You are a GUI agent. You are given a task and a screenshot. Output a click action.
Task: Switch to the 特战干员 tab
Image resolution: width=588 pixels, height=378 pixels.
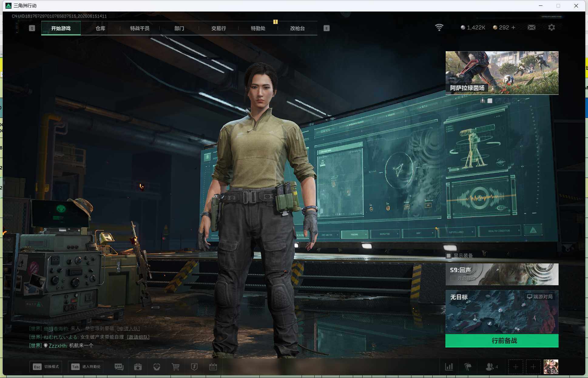[x=140, y=28]
